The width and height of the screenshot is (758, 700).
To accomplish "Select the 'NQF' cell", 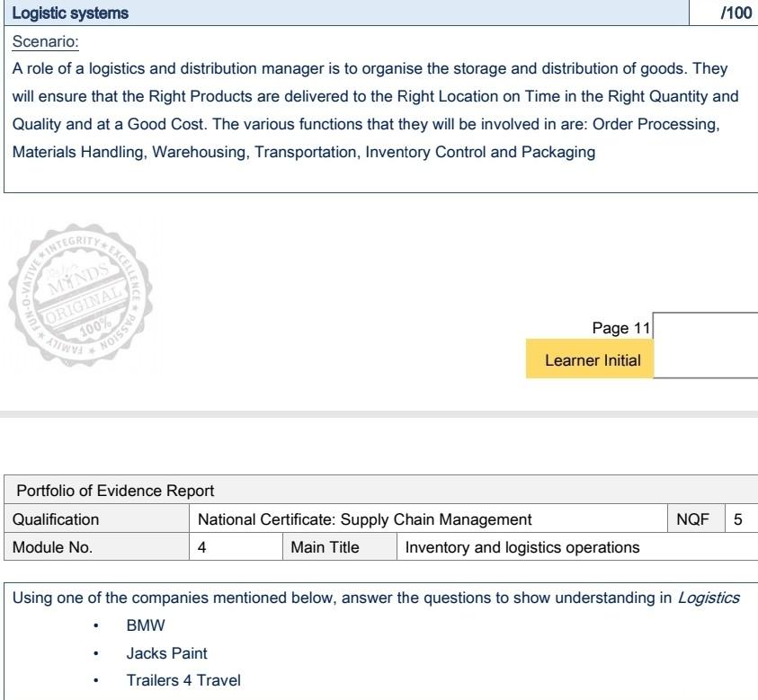I will point(696,518).
